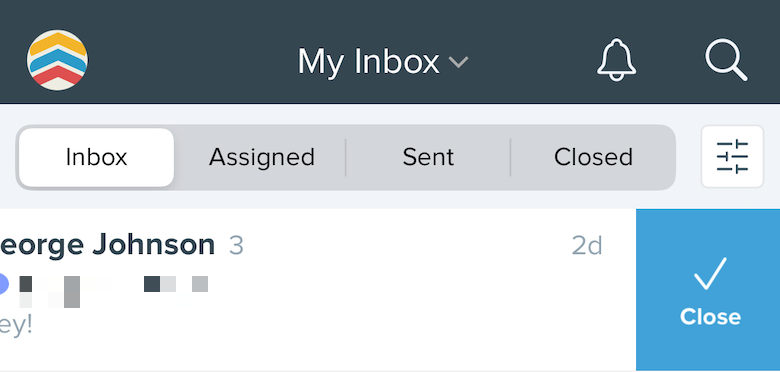Image resolution: width=780 pixels, height=372 pixels.
Task: Click the 2d timestamp on the conversation
Action: click(587, 245)
